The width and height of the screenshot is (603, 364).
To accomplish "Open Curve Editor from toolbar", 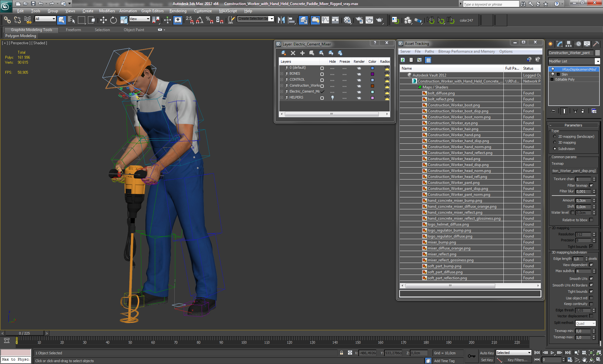I will pos(325,20).
